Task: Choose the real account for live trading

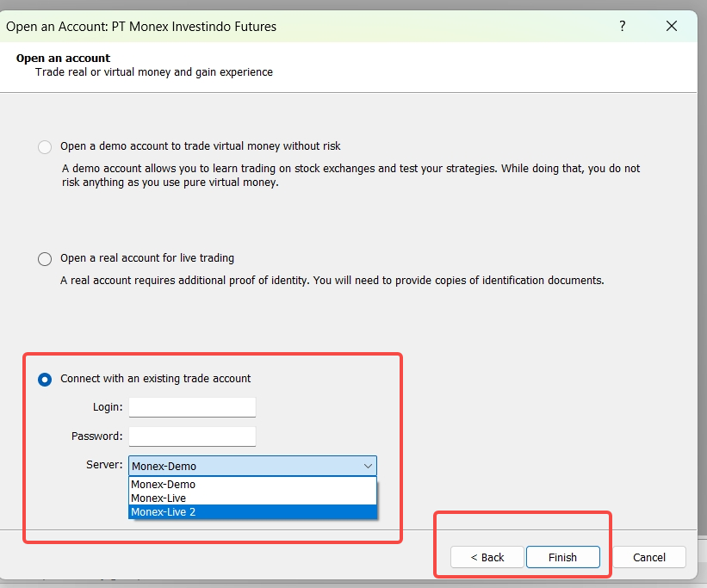Action: point(45,259)
